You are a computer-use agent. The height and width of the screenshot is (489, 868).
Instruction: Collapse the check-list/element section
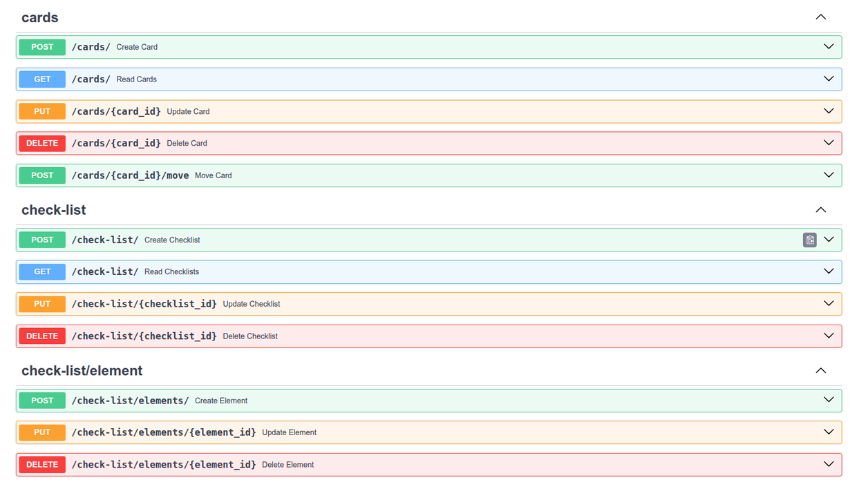point(820,371)
